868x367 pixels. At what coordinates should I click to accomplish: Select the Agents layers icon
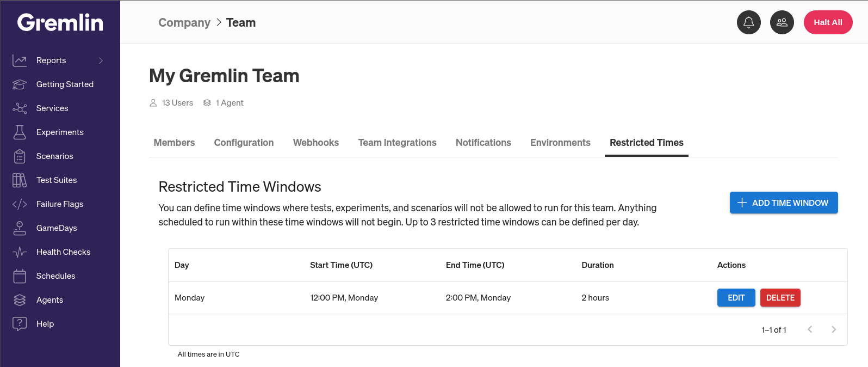[x=20, y=300]
